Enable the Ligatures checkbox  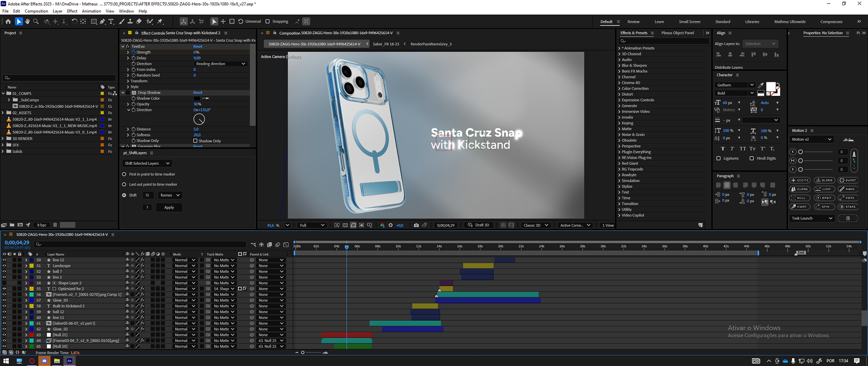[x=718, y=158]
